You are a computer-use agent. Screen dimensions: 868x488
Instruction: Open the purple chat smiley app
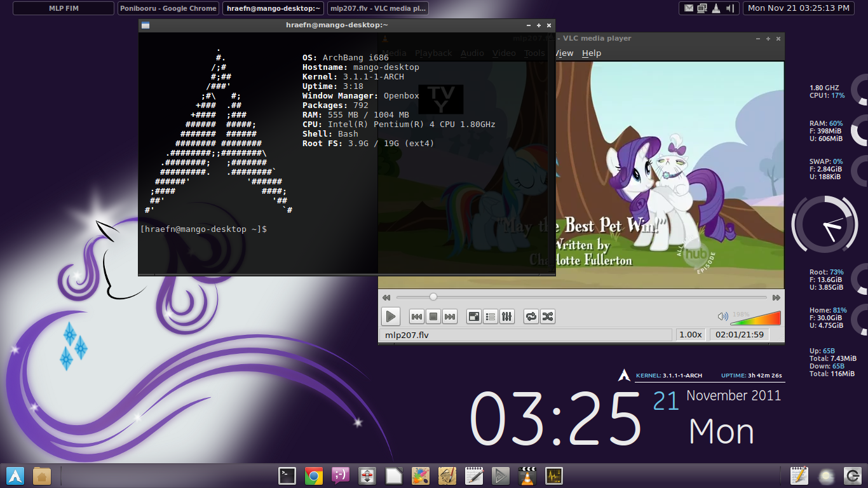pyautogui.click(x=341, y=475)
